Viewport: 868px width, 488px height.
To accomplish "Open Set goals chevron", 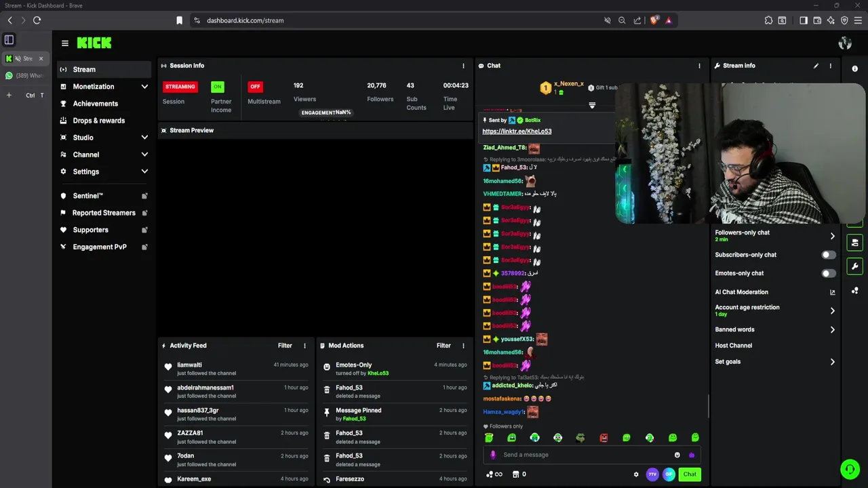I will (x=833, y=361).
